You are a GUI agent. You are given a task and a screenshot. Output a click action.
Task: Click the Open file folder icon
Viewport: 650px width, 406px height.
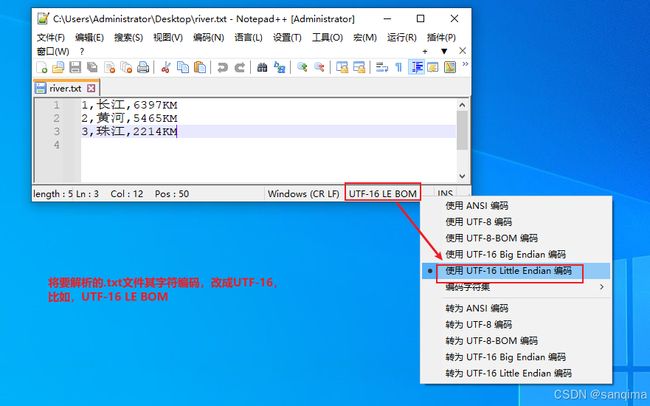pos(58,67)
